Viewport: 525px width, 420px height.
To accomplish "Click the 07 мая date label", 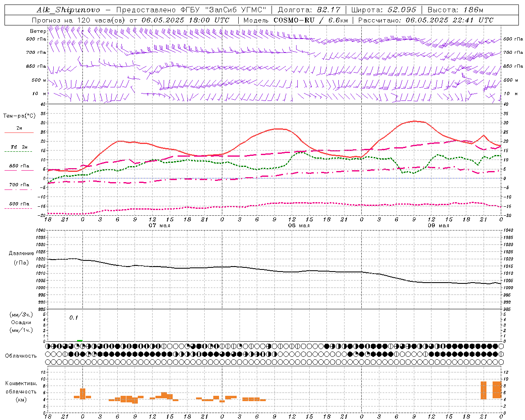I will [x=159, y=226].
